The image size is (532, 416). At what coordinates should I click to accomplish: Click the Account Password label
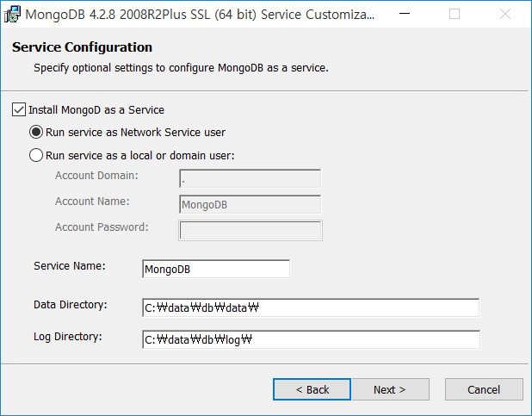[x=102, y=227]
